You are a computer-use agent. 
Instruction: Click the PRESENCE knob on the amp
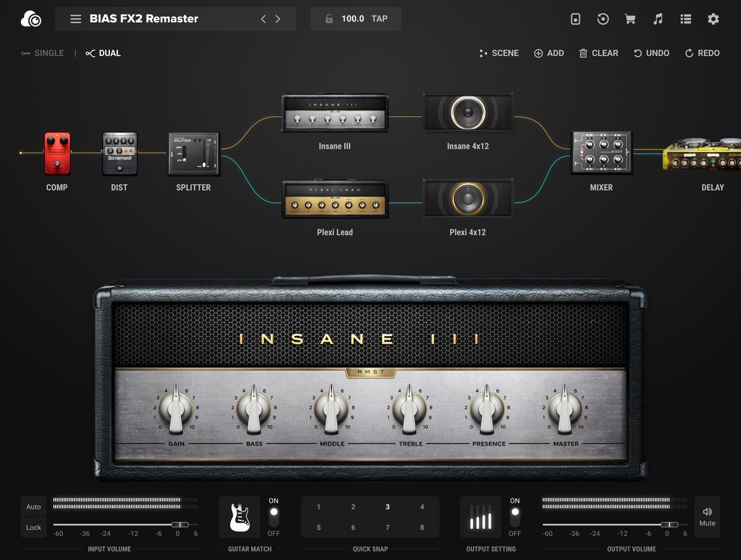(x=487, y=409)
